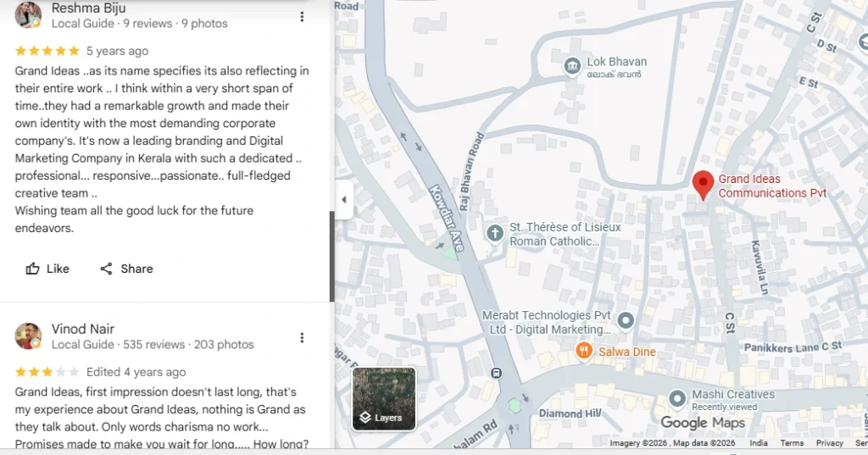This screenshot has height=455, width=868.
Task: Click the St. Thérèse of Lisieux label
Action: pyautogui.click(x=565, y=234)
